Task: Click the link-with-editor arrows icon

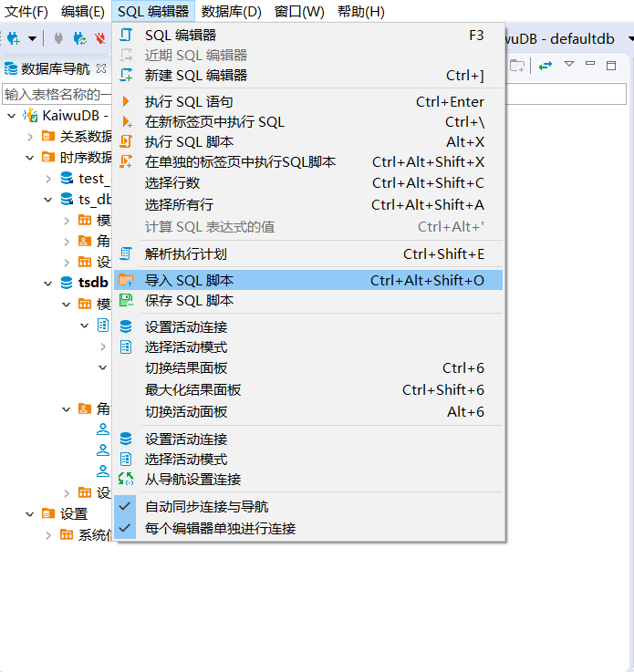Action: [546, 65]
